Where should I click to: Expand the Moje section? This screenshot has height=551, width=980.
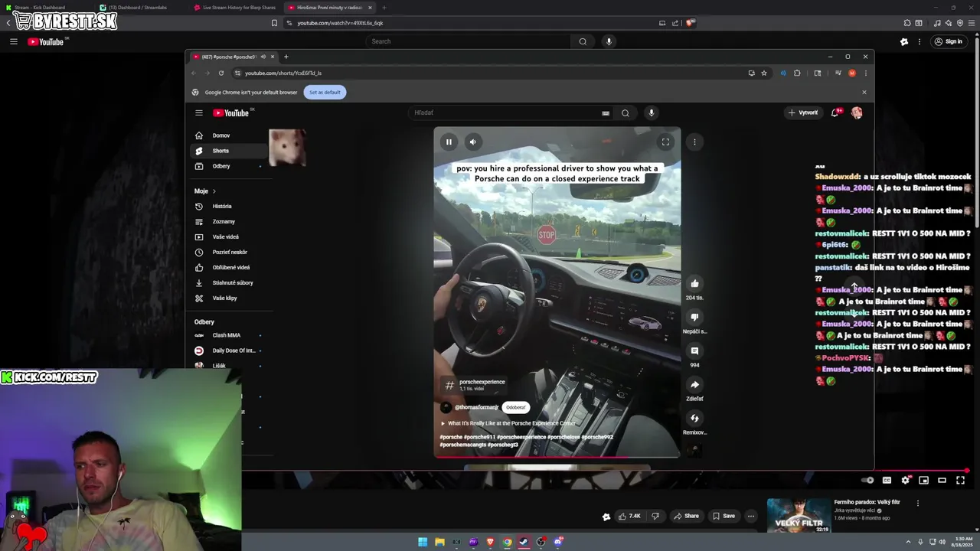point(205,191)
